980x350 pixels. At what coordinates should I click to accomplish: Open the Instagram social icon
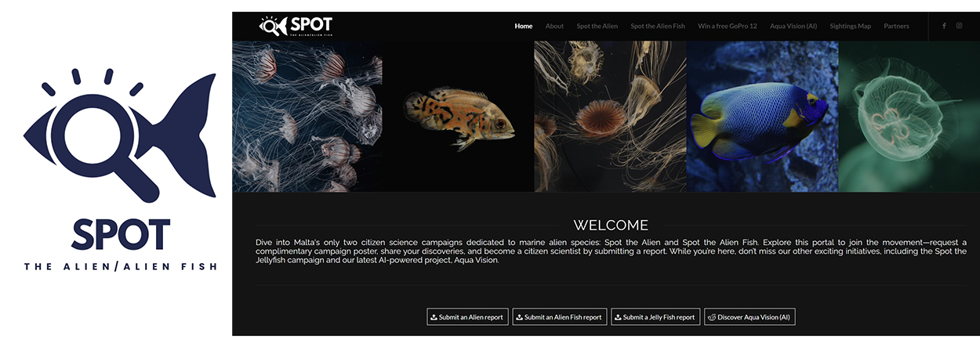(959, 26)
